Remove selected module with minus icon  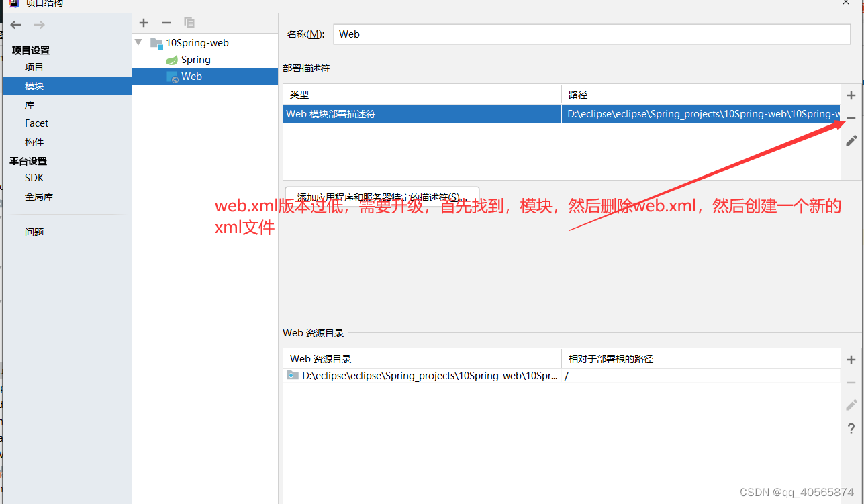tap(166, 23)
